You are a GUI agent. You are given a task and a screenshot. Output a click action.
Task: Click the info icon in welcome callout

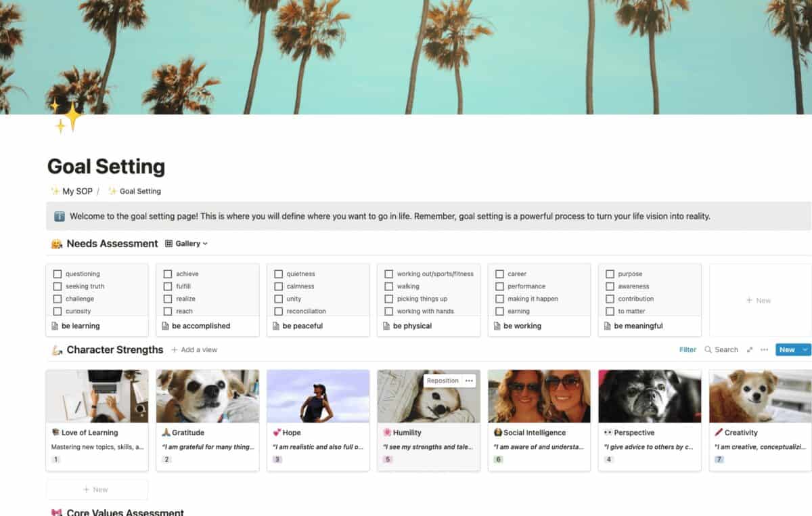[60, 217]
